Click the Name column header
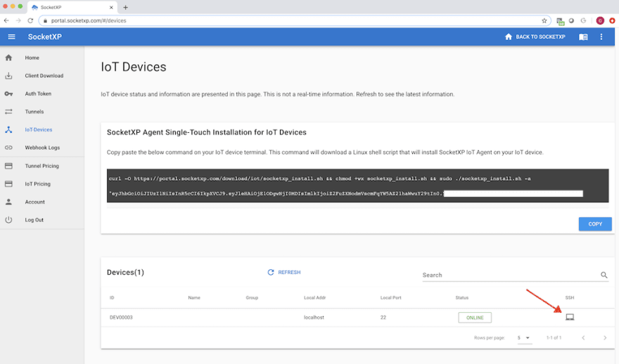Screen dimensions: 619x364 pyautogui.click(x=194, y=298)
